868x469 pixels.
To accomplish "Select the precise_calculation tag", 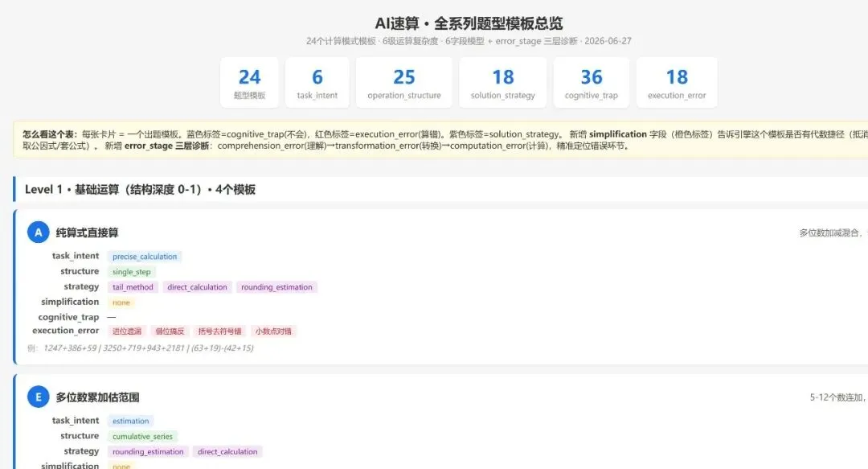I will pos(145,257).
